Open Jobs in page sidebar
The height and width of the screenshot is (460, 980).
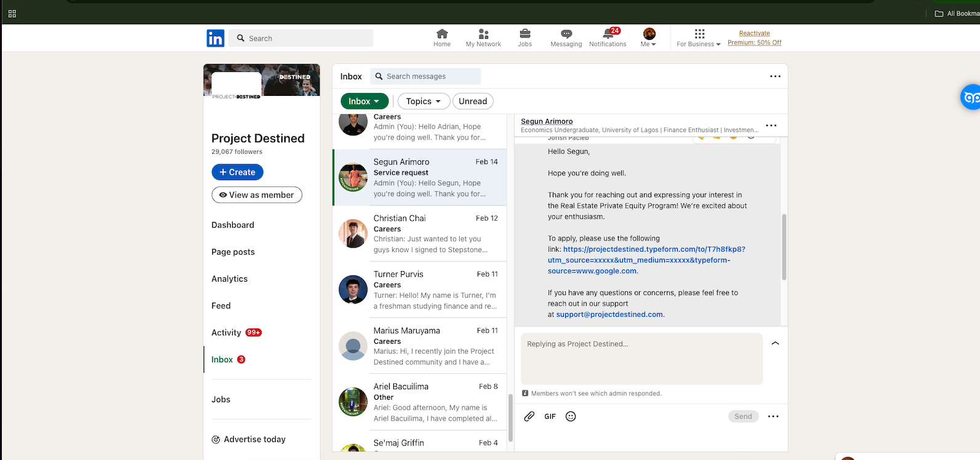[x=221, y=400]
